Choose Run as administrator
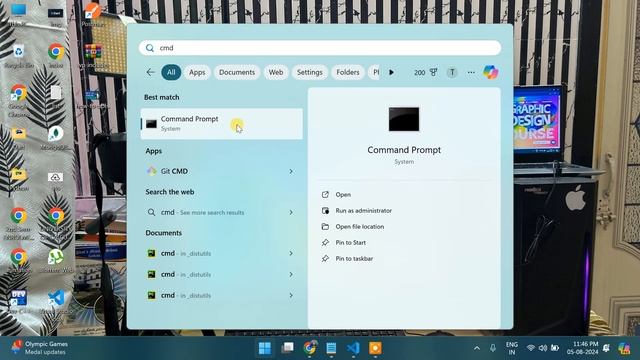 coord(363,211)
